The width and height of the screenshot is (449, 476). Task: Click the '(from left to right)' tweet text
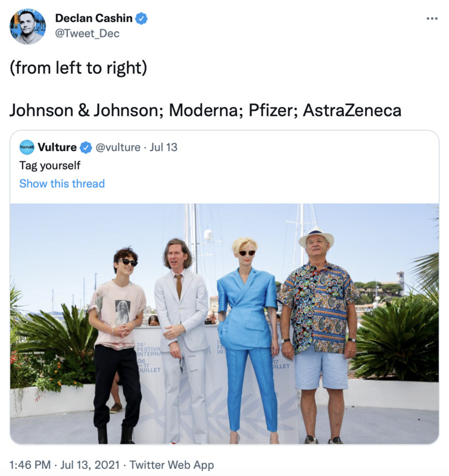click(x=78, y=68)
